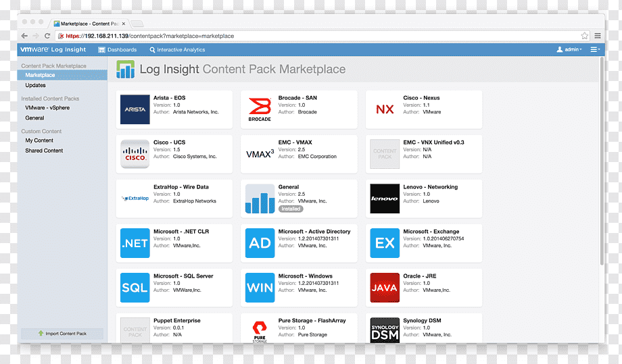
Task: Click the Synology DSM logo
Action: (x=385, y=330)
